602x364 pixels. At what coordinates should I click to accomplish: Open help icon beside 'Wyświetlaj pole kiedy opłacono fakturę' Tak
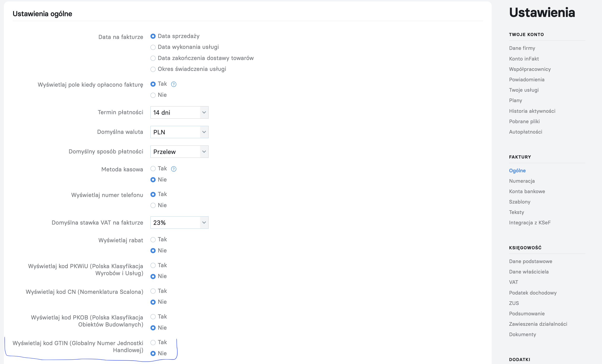[x=173, y=84]
